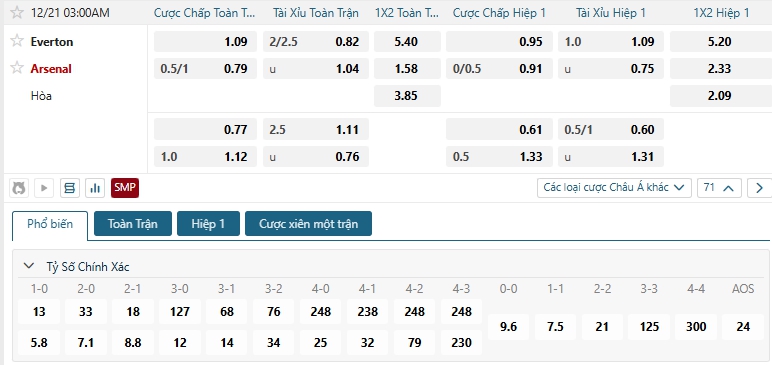
Task: Click the red SMP icon
Action: (x=125, y=188)
